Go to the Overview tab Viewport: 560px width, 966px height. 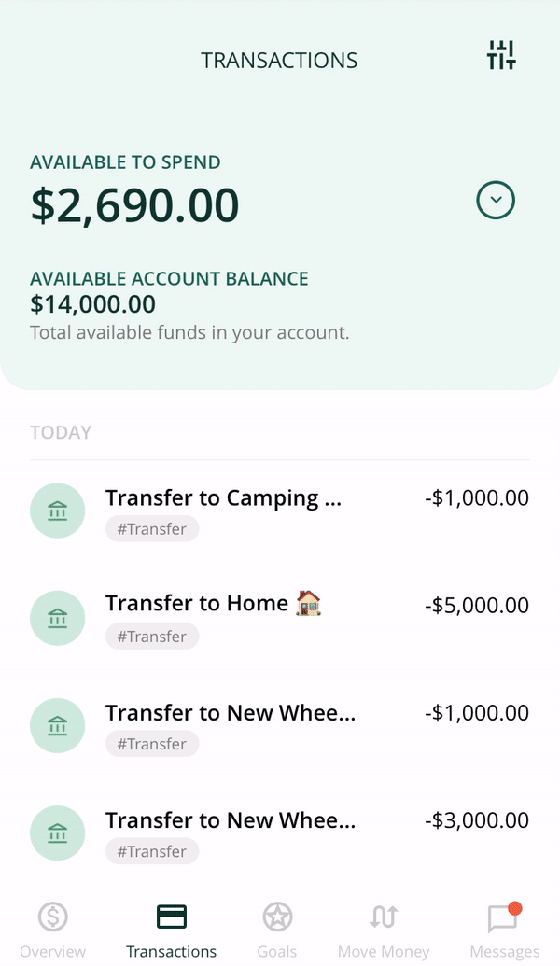click(x=53, y=931)
